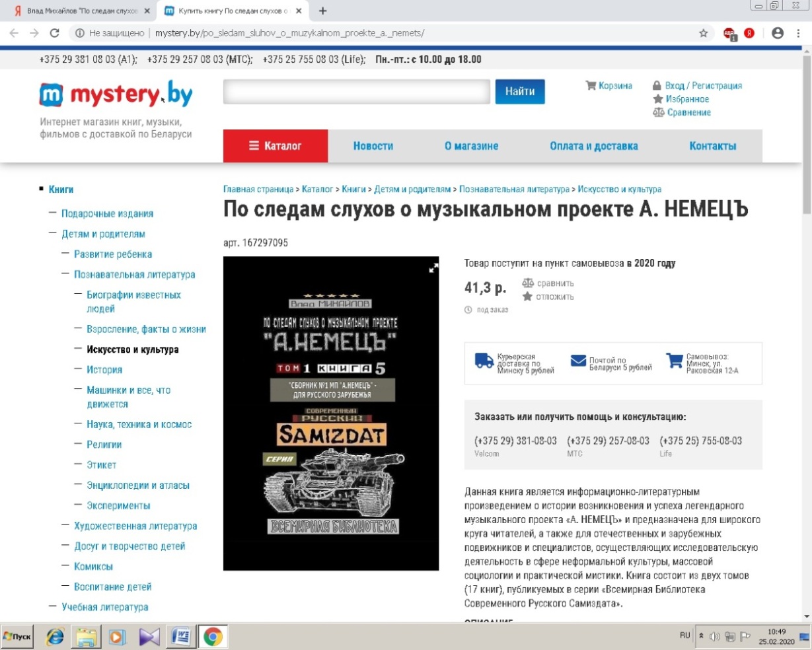
Task: Open the Оплата и доставка page
Action: pyautogui.click(x=594, y=146)
